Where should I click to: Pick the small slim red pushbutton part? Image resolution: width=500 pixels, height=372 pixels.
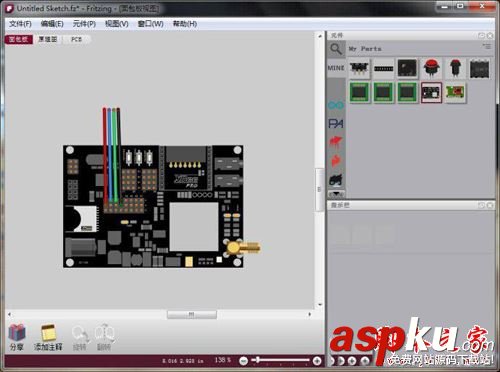click(455, 68)
